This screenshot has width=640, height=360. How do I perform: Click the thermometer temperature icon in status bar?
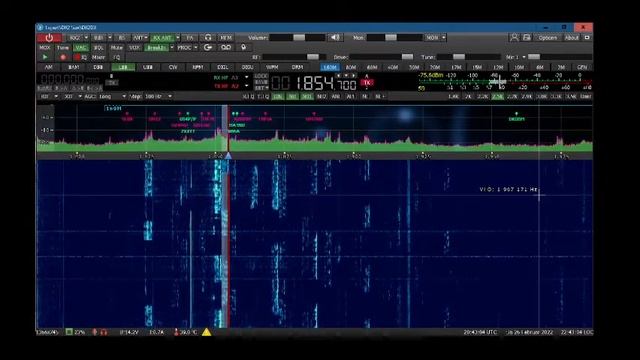tap(176, 332)
